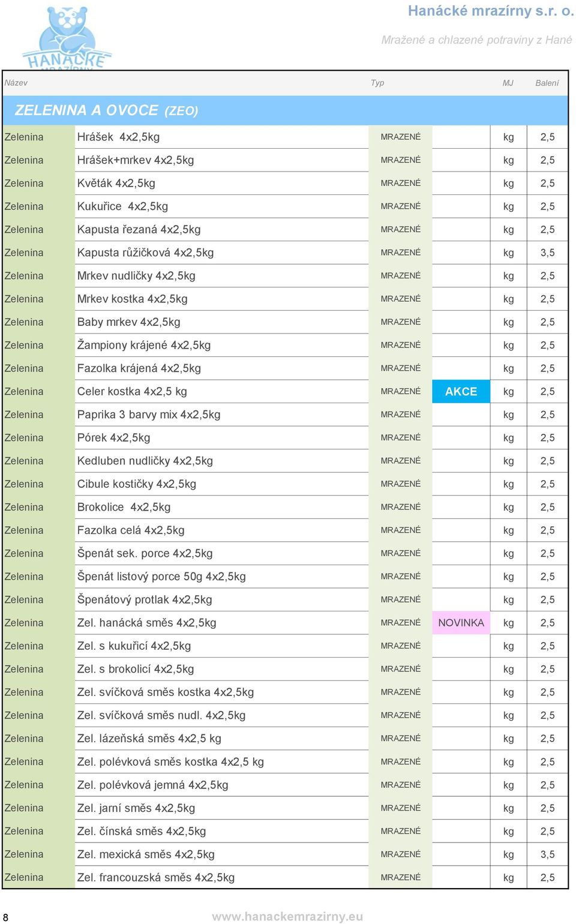The height and width of the screenshot is (924, 576).
Task: Click the MRAZENÉ type cell for Květák
Action: tap(400, 183)
